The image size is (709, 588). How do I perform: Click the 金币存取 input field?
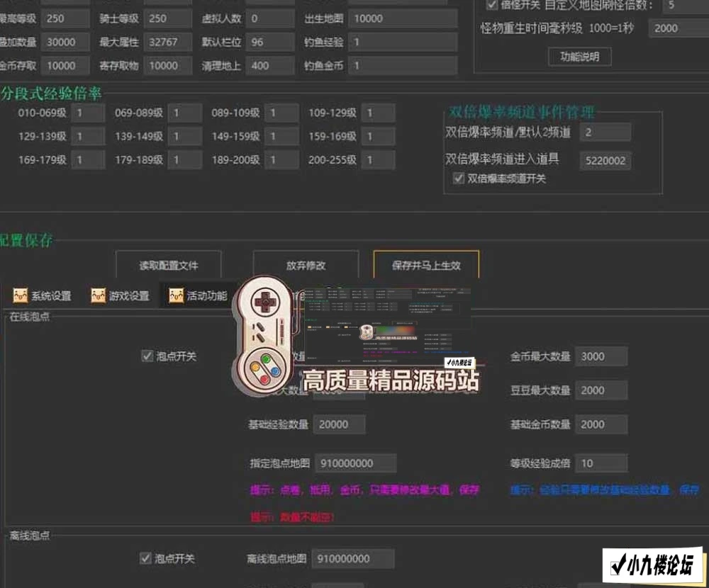coord(65,66)
